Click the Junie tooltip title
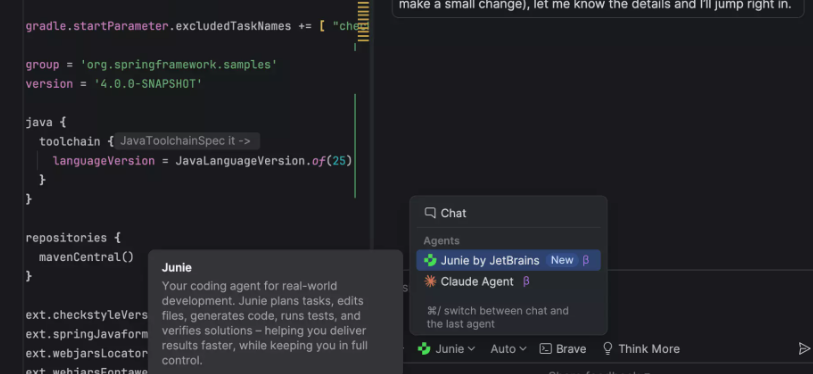The image size is (813, 374). click(176, 268)
